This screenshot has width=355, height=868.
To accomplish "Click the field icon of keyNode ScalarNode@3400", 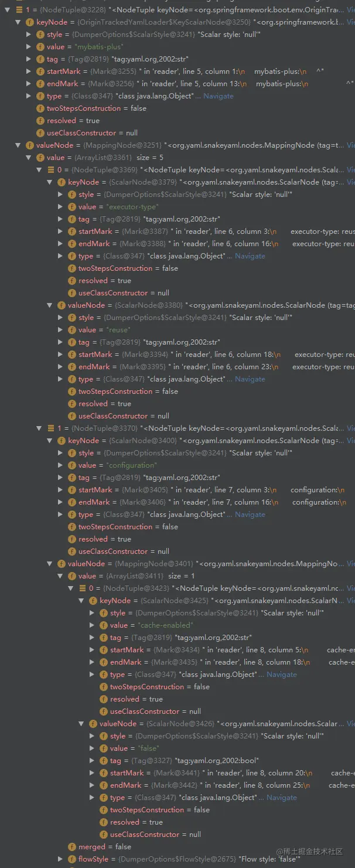I will [x=62, y=441].
